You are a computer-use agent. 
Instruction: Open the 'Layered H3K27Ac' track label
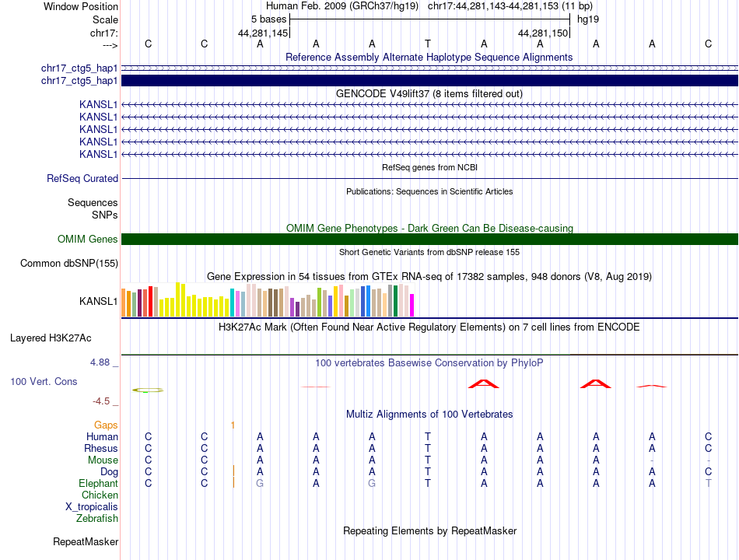pyautogui.click(x=51, y=338)
